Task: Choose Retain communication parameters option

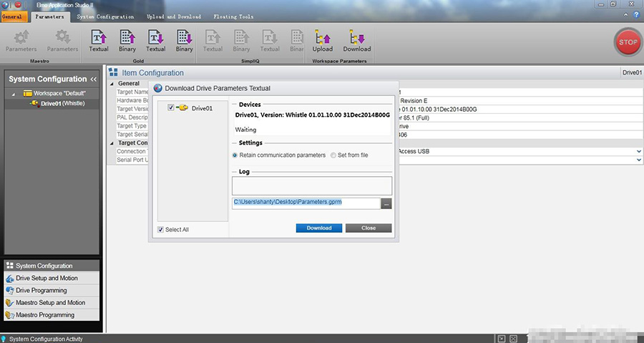Action: coord(235,155)
